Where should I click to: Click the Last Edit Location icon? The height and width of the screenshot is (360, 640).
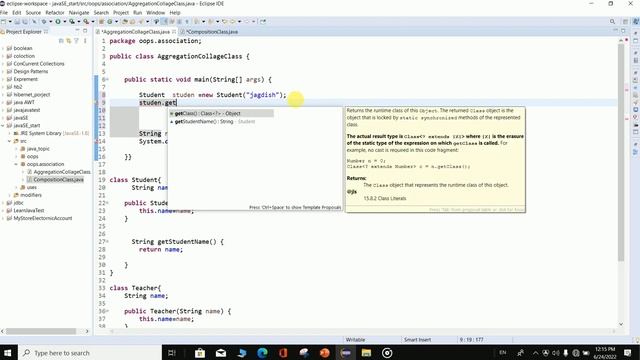[x=225, y=22]
